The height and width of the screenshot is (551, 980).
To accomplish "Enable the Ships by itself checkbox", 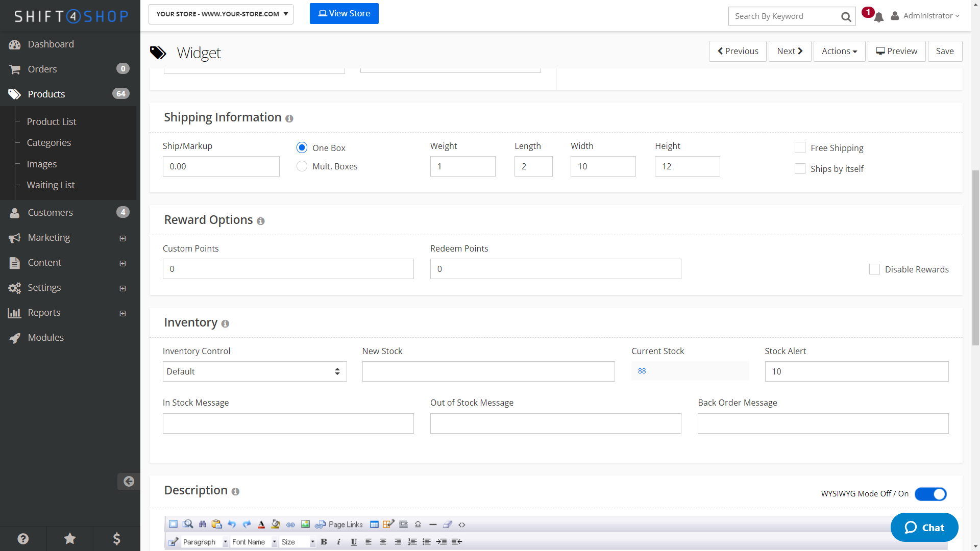I will pos(800,168).
